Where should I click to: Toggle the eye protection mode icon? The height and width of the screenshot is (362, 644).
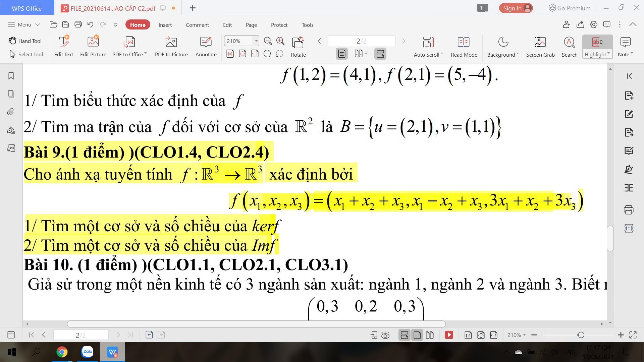tap(385, 335)
